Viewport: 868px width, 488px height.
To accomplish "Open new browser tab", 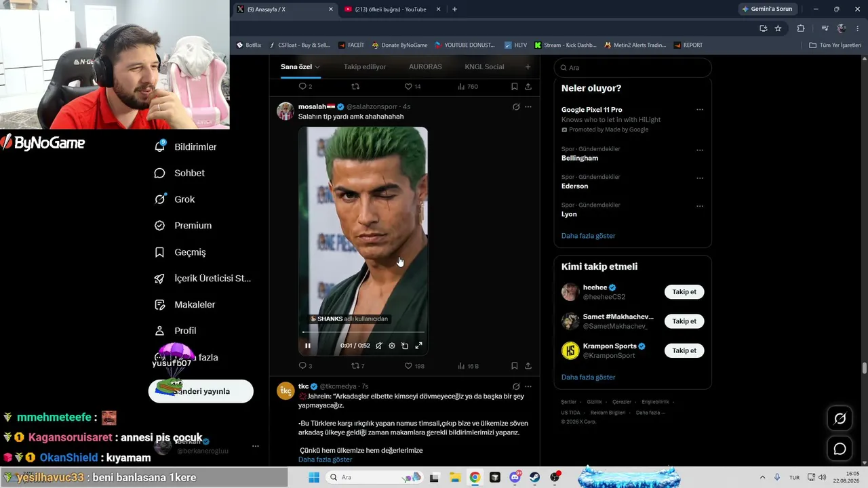I will click(x=454, y=9).
